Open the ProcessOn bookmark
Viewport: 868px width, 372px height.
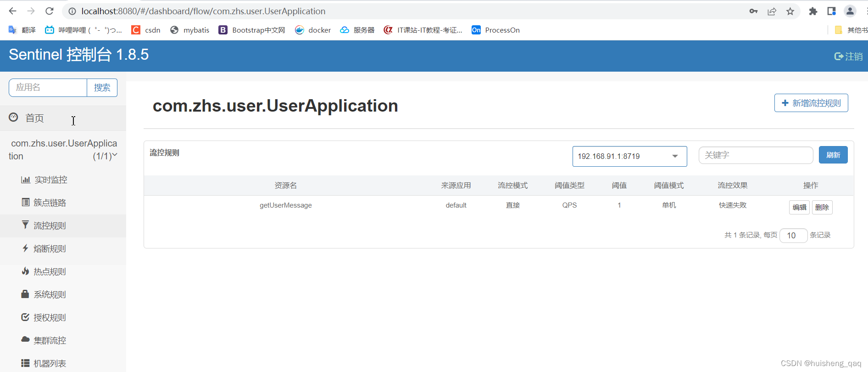[495, 30]
